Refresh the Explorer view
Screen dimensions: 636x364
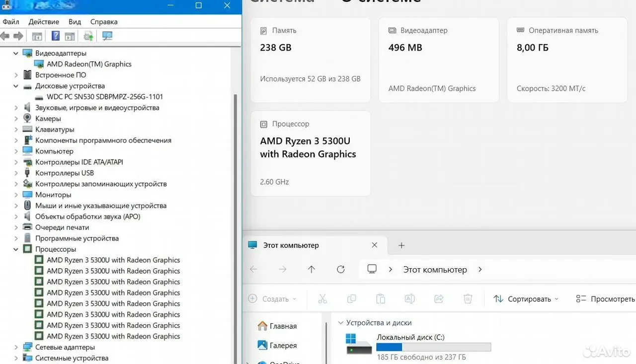coord(340,269)
